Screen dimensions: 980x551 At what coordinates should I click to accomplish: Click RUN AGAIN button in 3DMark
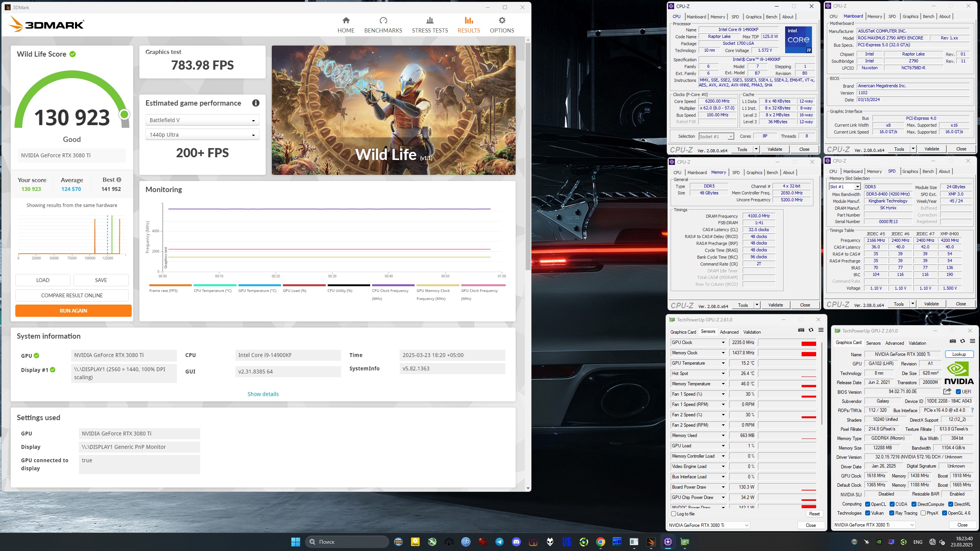73,311
